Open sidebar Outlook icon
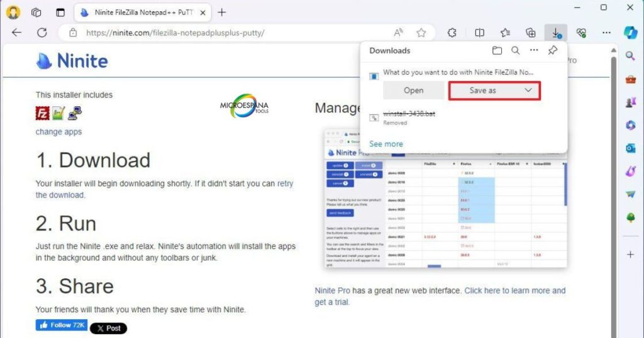This screenshot has height=338, width=644. [630, 148]
